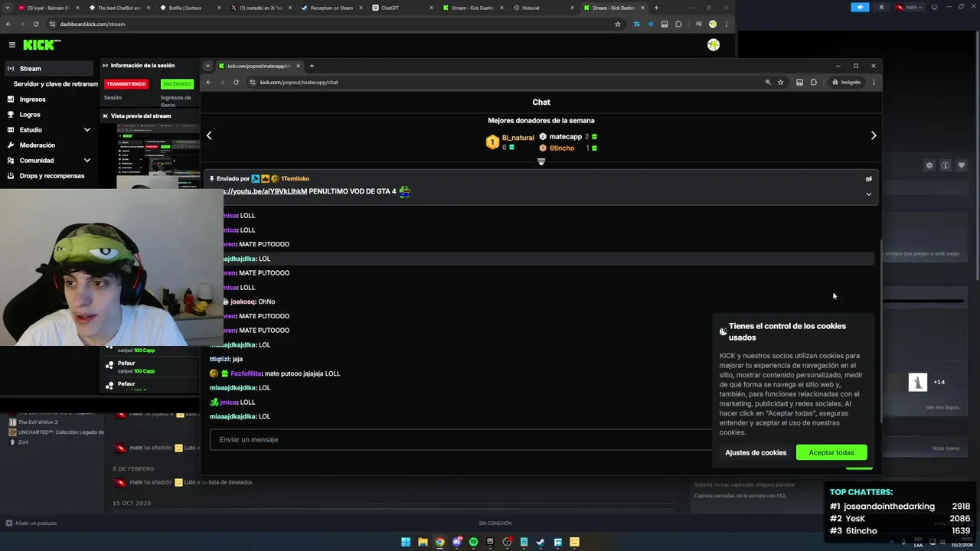Expand the pinned message chevron
This screenshot has width=980, height=551.
pos(868,194)
